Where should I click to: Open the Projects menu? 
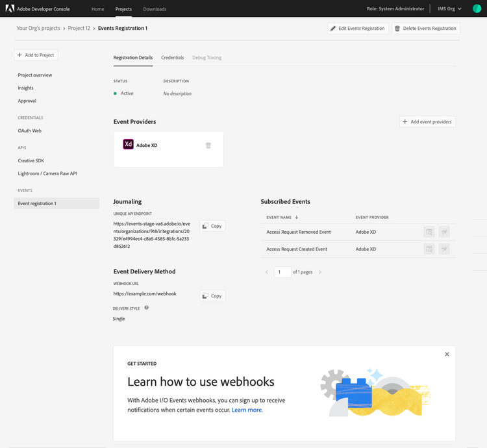[123, 9]
